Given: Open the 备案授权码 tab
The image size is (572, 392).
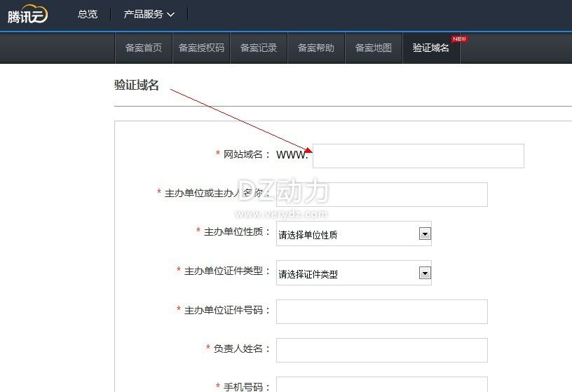Looking at the screenshot, I should tap(201, 48).
